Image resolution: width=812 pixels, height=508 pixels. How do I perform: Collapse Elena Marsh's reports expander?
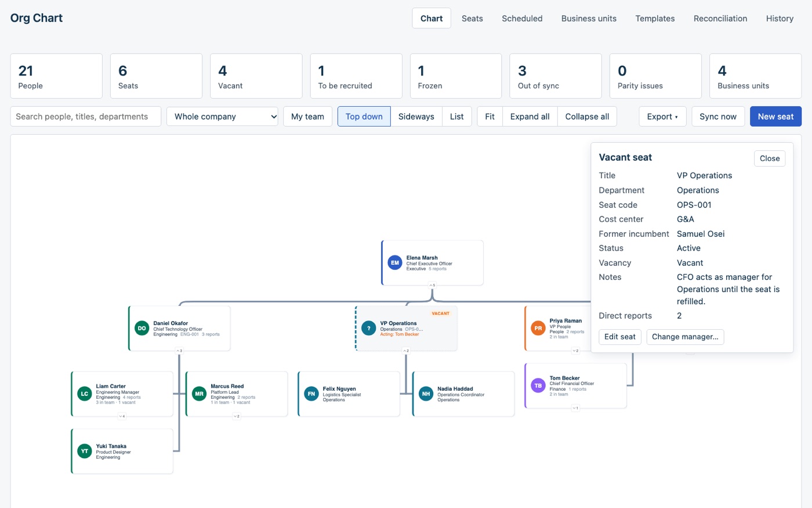click(x=432, y=285)
